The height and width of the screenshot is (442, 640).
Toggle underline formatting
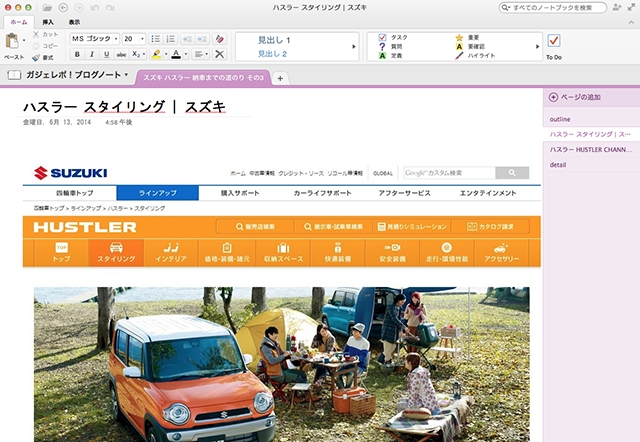click(107, 54)
